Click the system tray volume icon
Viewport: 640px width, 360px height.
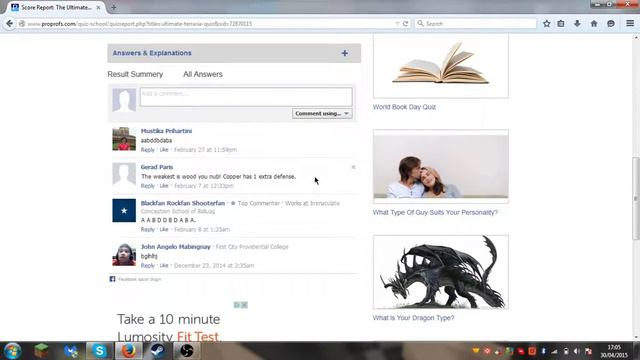pos(576,351)
